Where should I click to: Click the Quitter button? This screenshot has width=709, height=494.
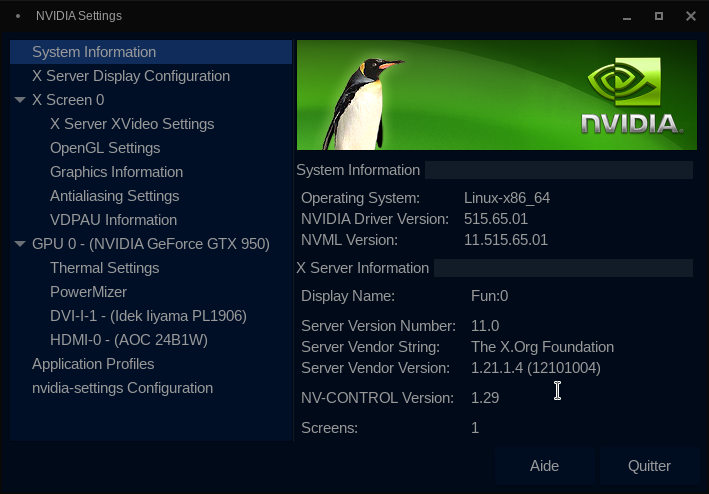pyautogui.click(x=649, y=466)
